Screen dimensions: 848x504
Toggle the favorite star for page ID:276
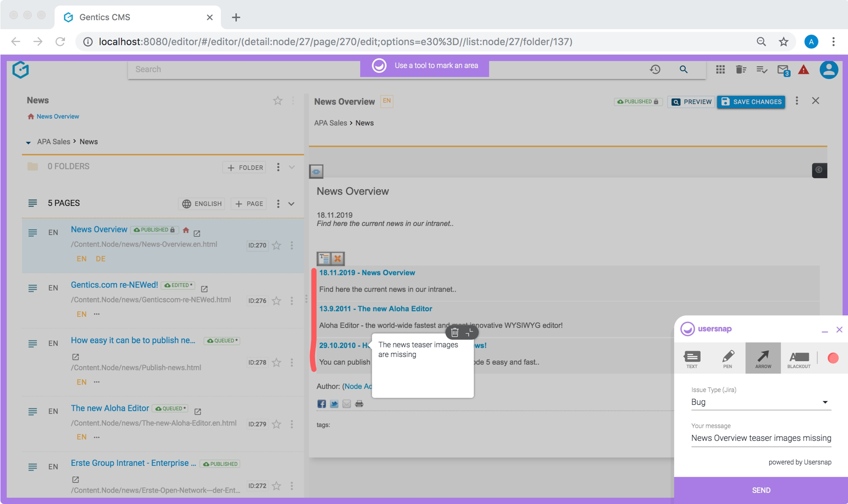[x=277, y=301]
